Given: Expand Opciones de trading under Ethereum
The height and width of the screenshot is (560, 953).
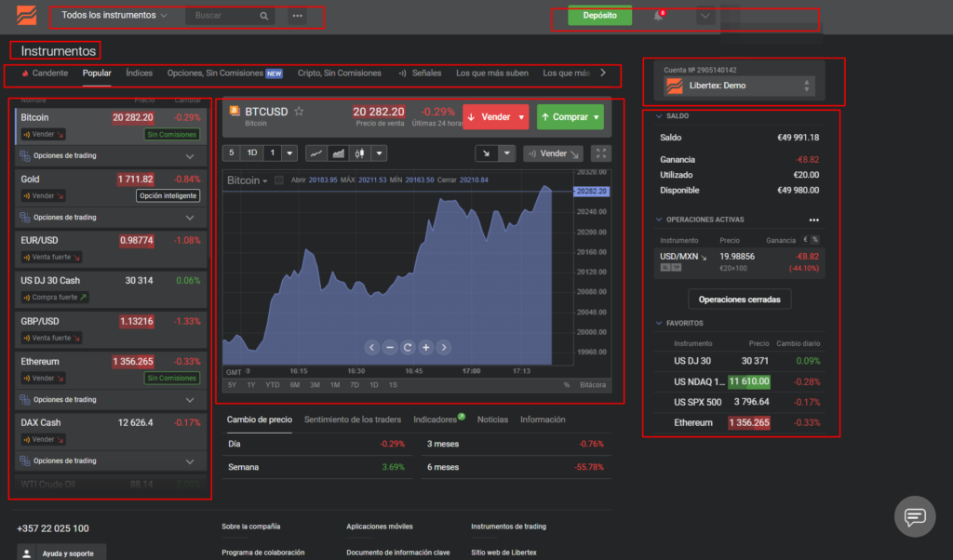Looking at the screenshot, I should coord(111,400).
